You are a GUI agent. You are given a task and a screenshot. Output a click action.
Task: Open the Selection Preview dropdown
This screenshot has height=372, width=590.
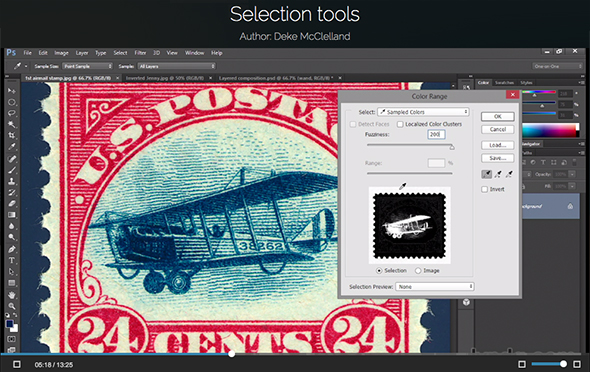(434, 287)
